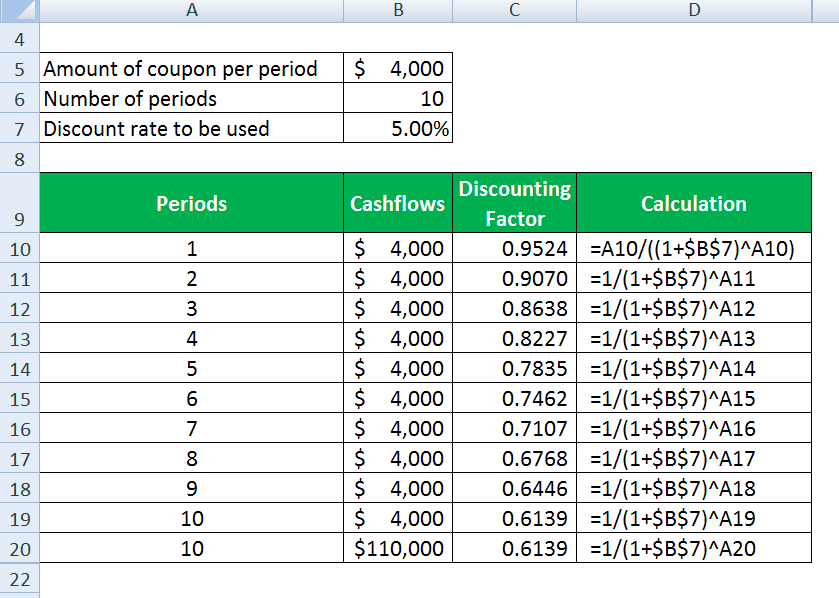Click 'Amount of coupon per period' label cell
The image size is (839, 598).
click(x=191, y=69)
